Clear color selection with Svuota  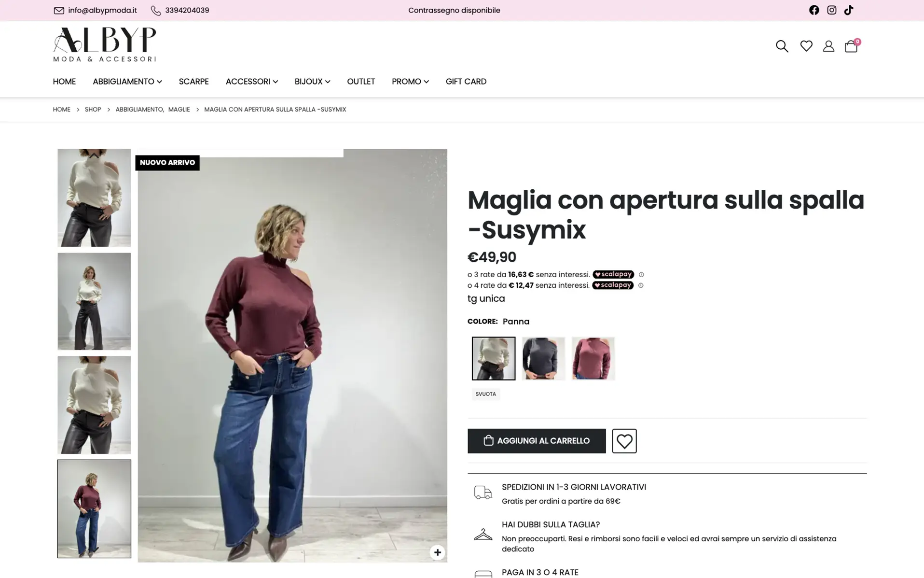point(485,394)
